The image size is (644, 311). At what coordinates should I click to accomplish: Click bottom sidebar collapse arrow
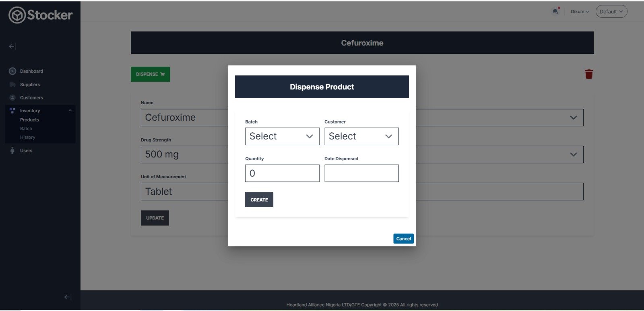coord(68,297)
